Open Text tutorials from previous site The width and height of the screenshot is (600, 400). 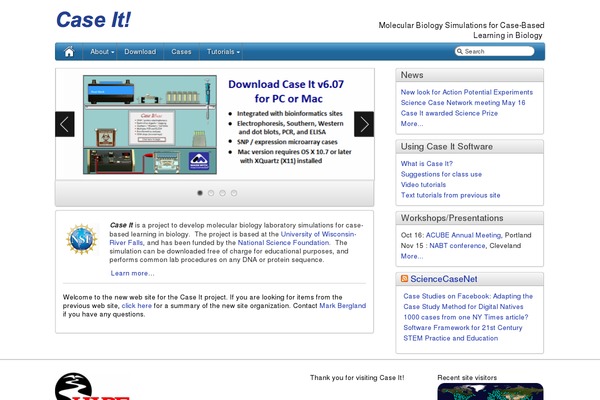[x=450, y=195]
